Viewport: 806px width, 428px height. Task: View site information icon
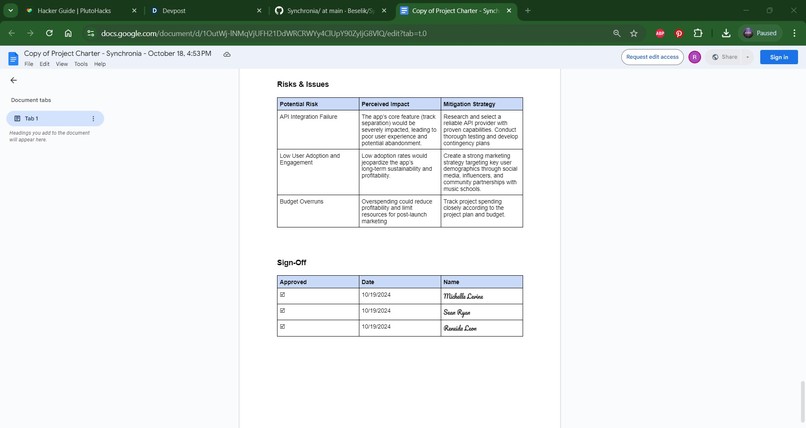pyautogui.click(x=90, y=33)
